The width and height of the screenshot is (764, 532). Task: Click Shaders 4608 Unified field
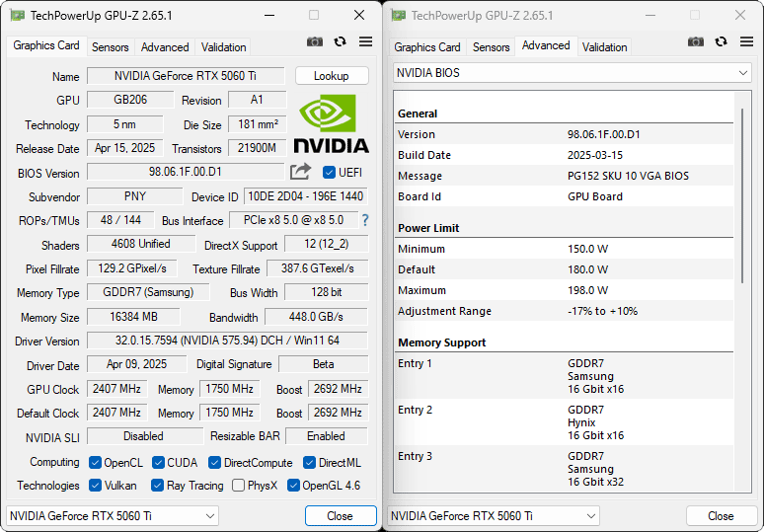(141, 244)
